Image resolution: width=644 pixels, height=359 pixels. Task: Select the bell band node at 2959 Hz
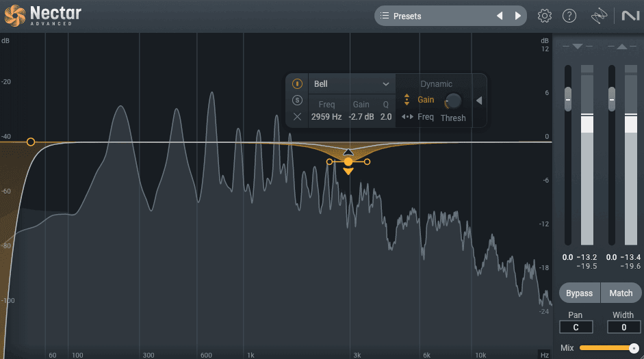tap(348, 161)
